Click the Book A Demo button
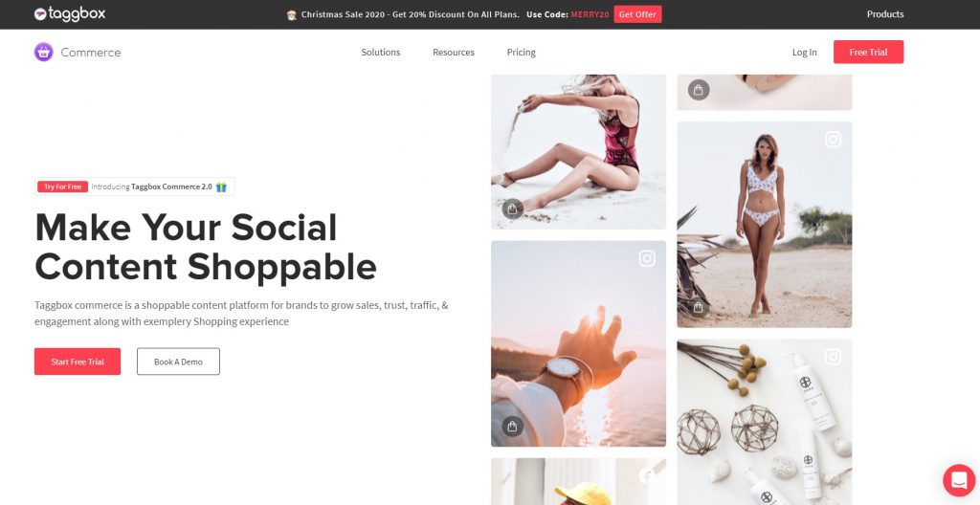This screenshot has height=505, width=980. (x=178, y=362)
